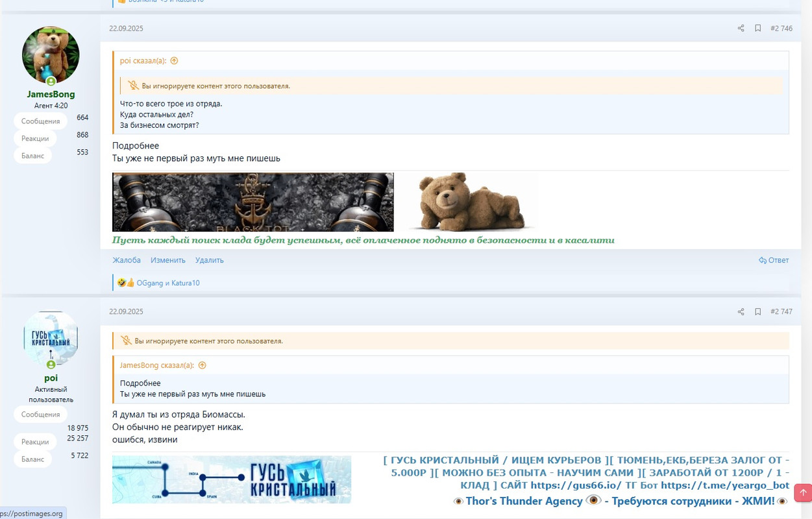The image size is (812, 519).
Task: Jump to quoted JamesBong post arrow icon
Action: 202,365
